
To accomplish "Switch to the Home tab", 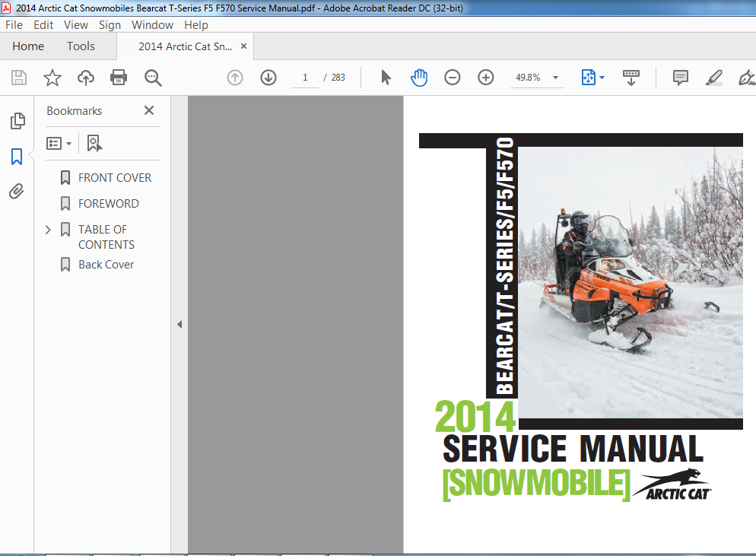I will 28,46.
